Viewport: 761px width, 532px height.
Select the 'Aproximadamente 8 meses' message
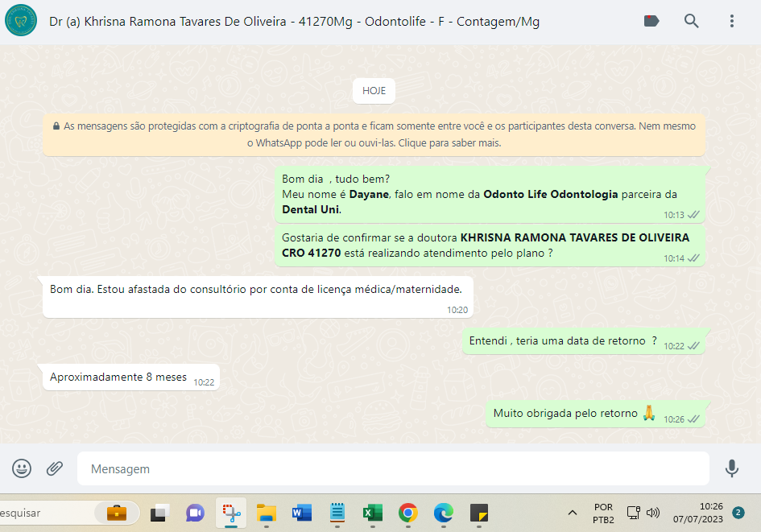point(131,377)
